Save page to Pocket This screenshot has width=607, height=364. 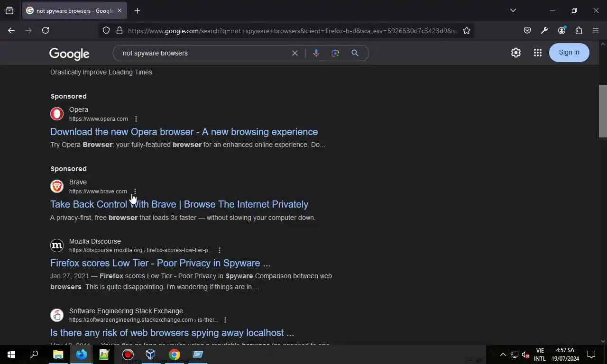coord(527,30)
